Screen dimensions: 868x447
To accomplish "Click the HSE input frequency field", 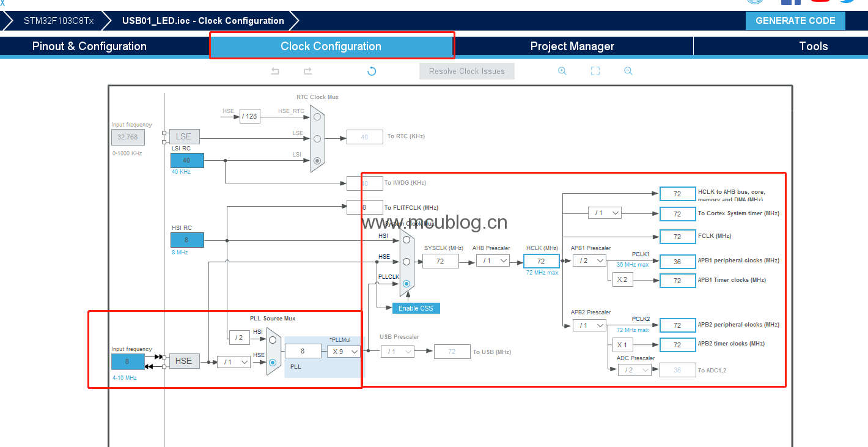I will (128, 361).
